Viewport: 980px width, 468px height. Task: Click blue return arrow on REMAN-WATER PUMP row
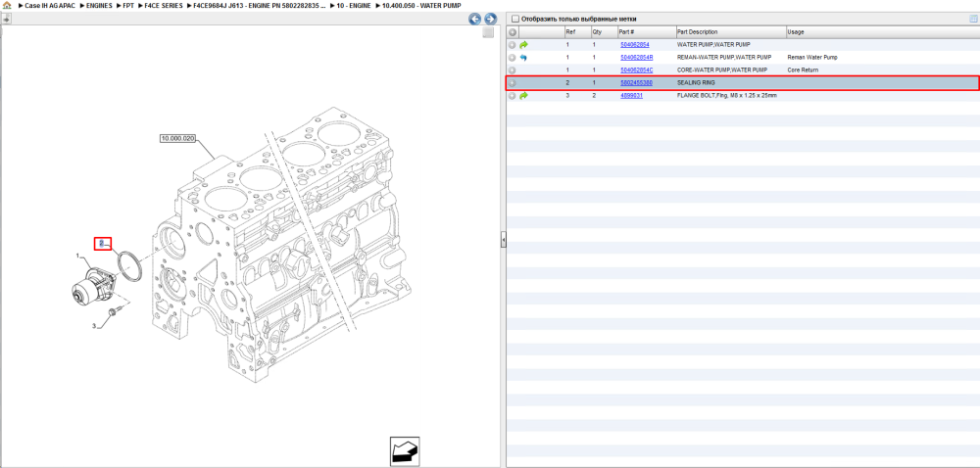coord(523,58)
